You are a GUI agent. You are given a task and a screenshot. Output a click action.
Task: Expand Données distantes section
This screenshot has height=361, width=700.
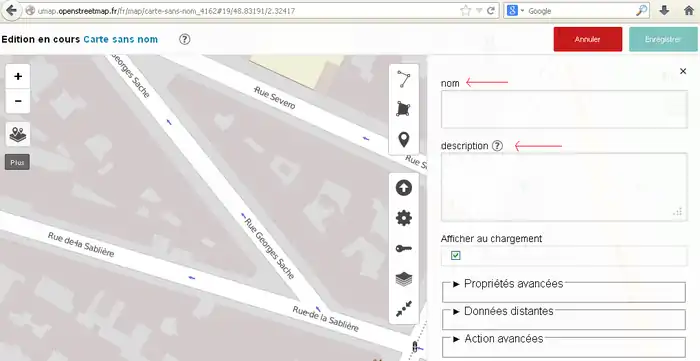[508, 311]
